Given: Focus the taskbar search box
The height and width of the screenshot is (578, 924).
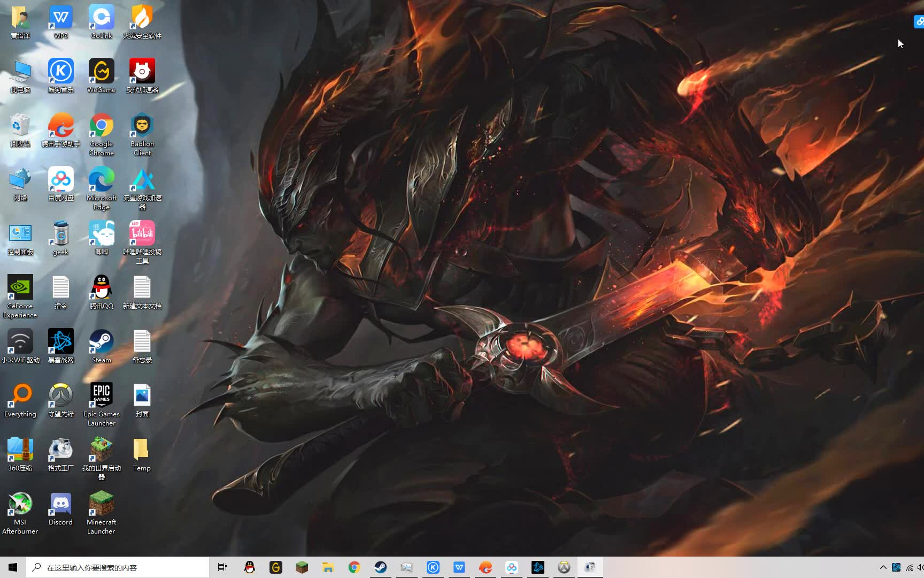Looking at the screenshot, I should point(118,567).
